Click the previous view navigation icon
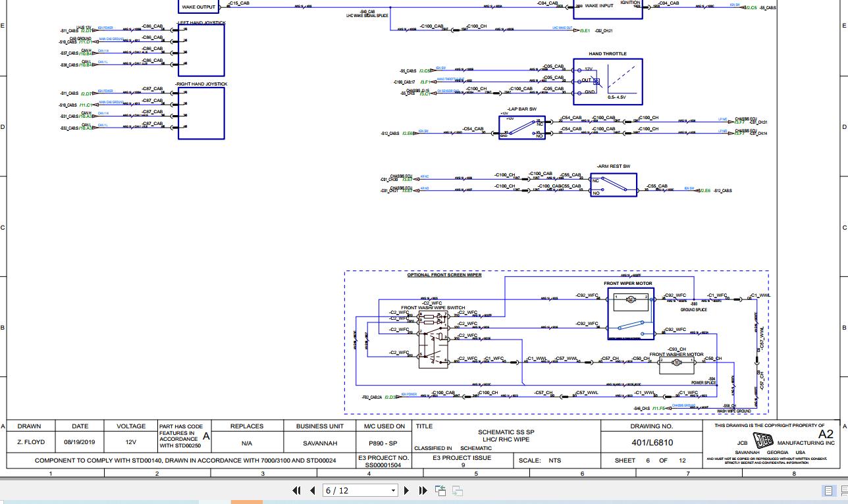This screenshot has height=504, width=848. pos(440,490)
